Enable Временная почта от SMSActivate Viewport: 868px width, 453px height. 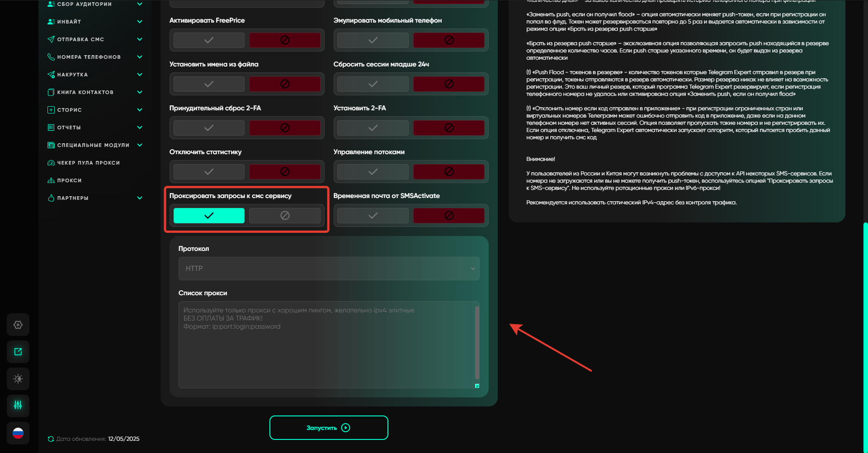[373, 216]
